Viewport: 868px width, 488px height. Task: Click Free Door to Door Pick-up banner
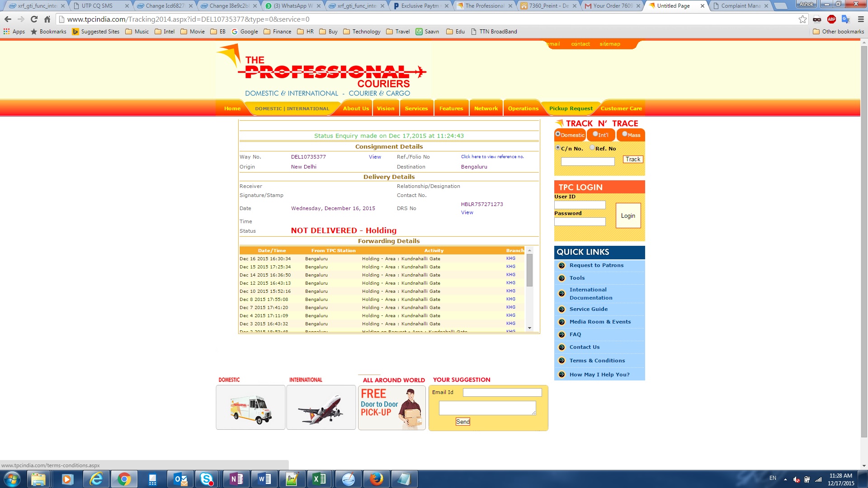[392, 408]
